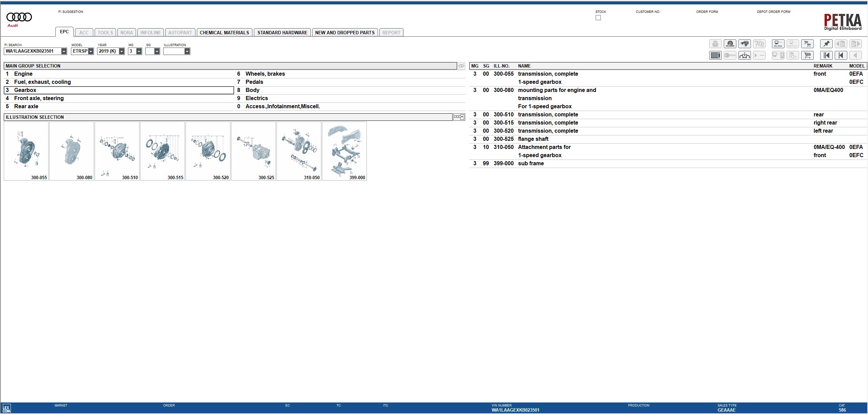Viewport: 868px width, 414px height.
Task: Click the vehicle data list icon
Action: (x=793, y=55)
